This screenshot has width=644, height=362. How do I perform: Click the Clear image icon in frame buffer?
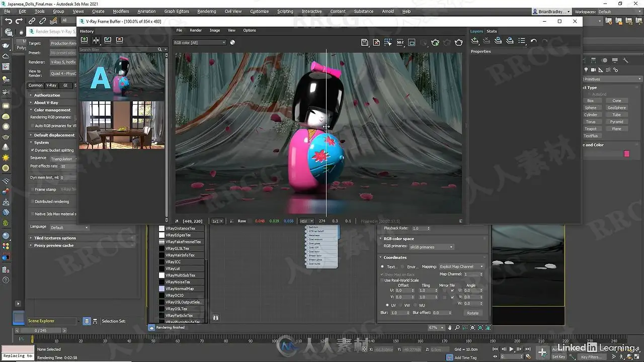pos(376,43)
